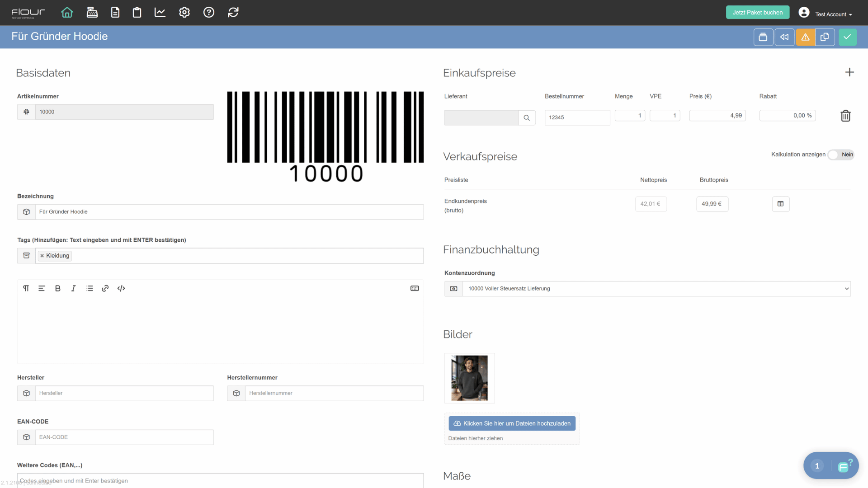The image size is (868, 488).
Task: Click the rewind back icon in header
Action: pos(784,37)
